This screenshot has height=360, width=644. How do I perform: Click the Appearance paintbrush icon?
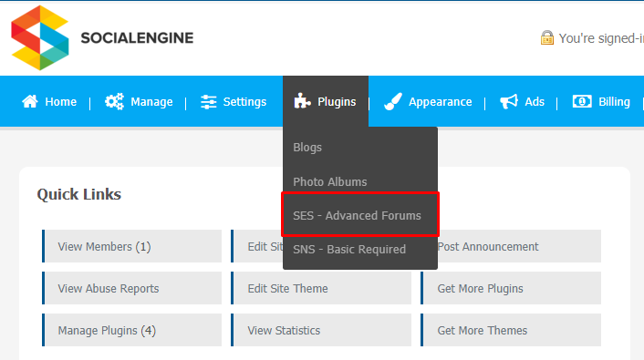pyautogui.click(x=393, y=101)
